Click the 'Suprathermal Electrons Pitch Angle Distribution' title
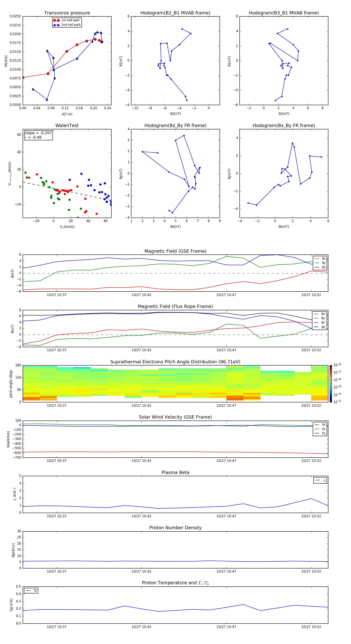Image resolution: width=351 pixels, height=644 pixels. point(175,362)
